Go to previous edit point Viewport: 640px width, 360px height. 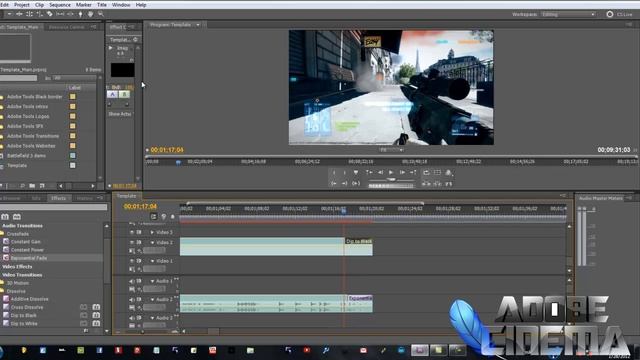(369, 173)
